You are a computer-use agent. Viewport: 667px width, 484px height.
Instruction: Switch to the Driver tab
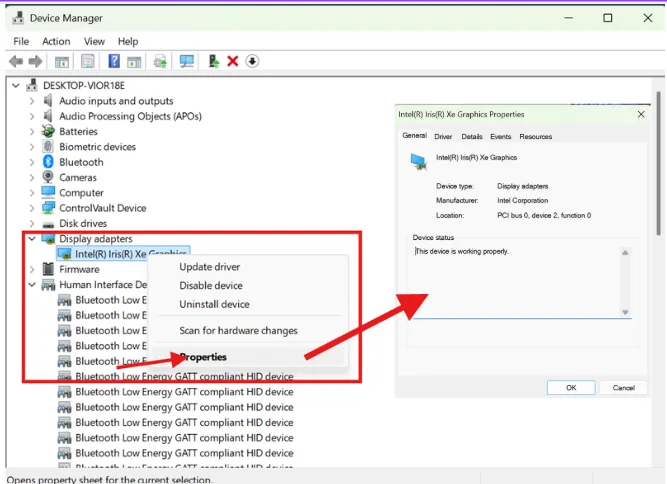coord(443,137)
